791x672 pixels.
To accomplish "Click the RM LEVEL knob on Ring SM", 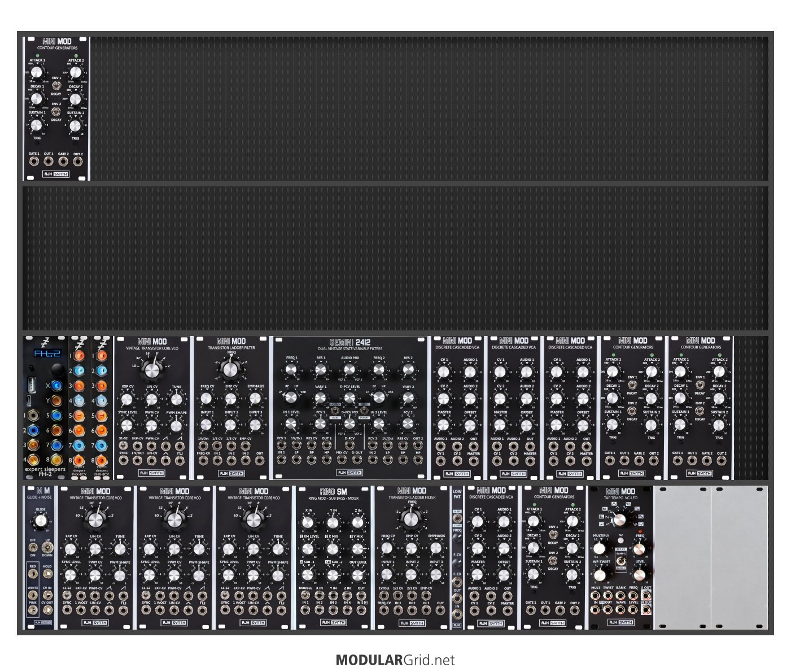I will pyautogui.click(x=308, y=548).
